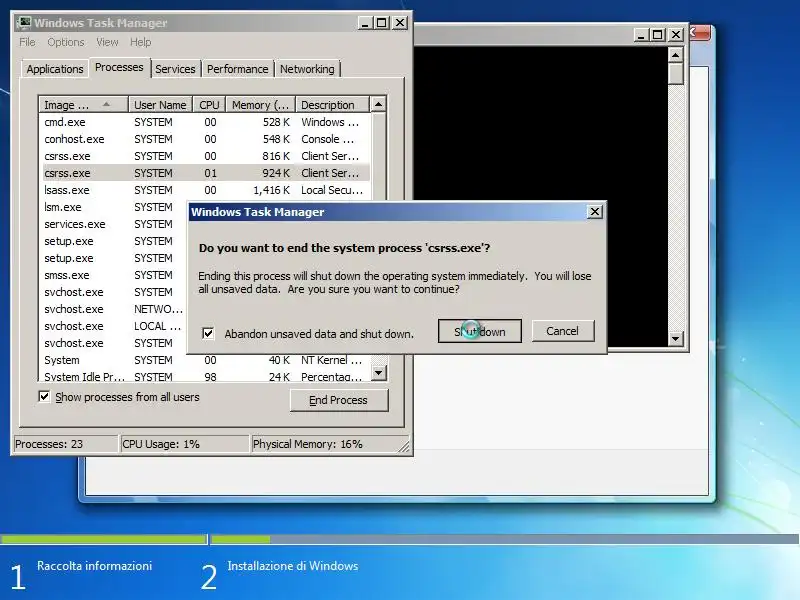Toggle Show processes from all users
Image resolution: width=800 pixels, height=600 pixels.
pos(44,396)
